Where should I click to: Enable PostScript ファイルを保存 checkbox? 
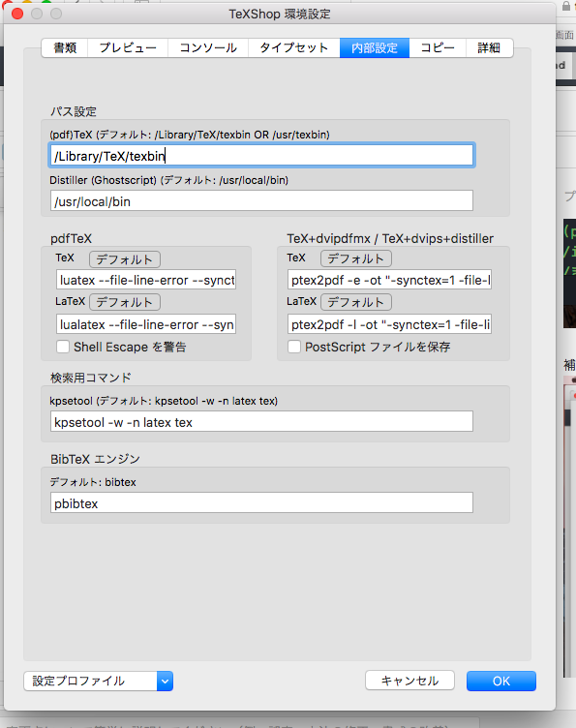293,347
